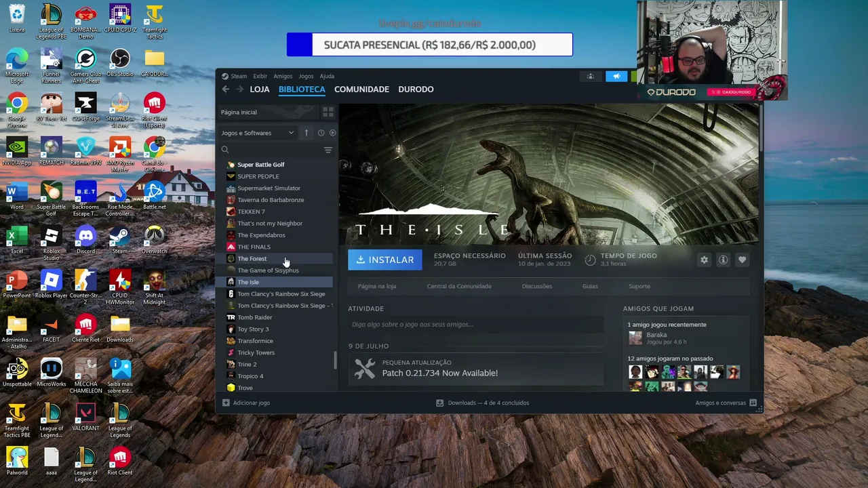The height and width of the screenshot is (488, 868).
Task: Click Adicionar jogo at bottom left
Action: point(246,403)
